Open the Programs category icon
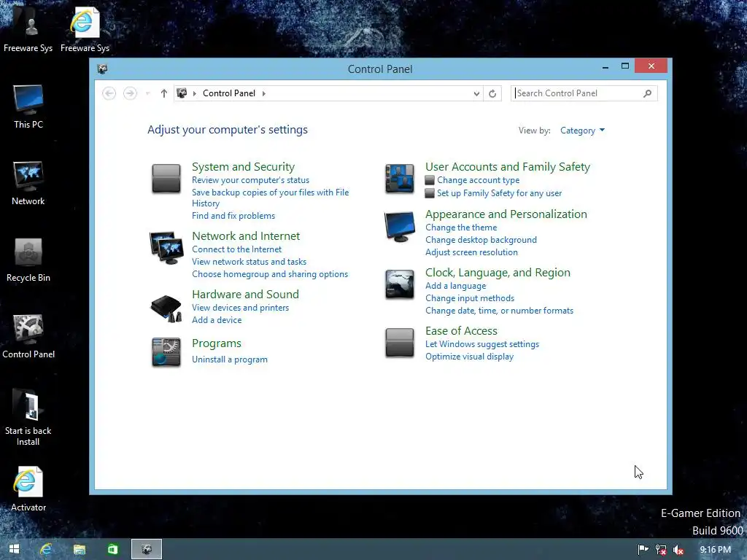The image size is (747, 560). 166,352
